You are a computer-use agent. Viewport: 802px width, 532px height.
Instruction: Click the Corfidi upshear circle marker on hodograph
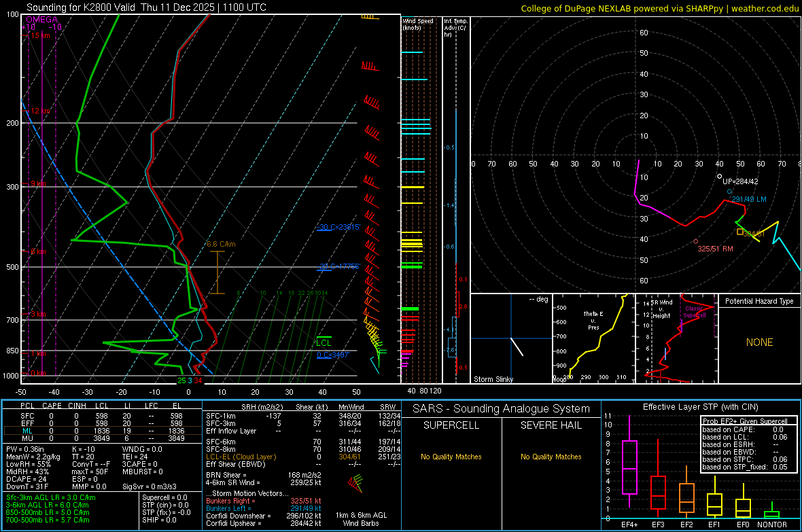[x=719, y=177]
